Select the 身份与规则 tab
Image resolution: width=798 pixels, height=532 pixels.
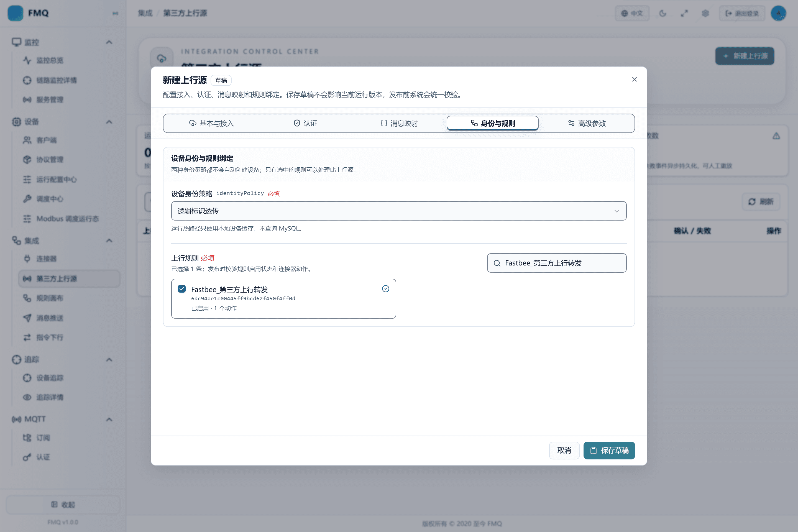pos(493,123)
